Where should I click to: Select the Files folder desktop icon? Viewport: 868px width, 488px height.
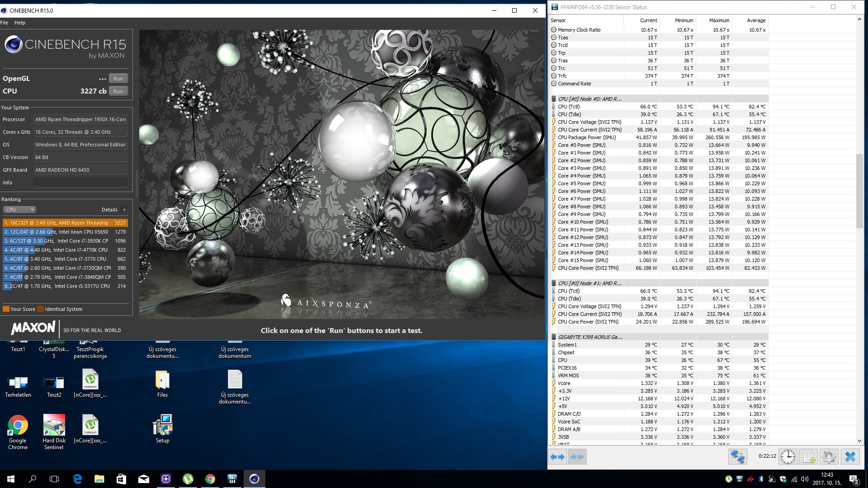tap(162, 384)
